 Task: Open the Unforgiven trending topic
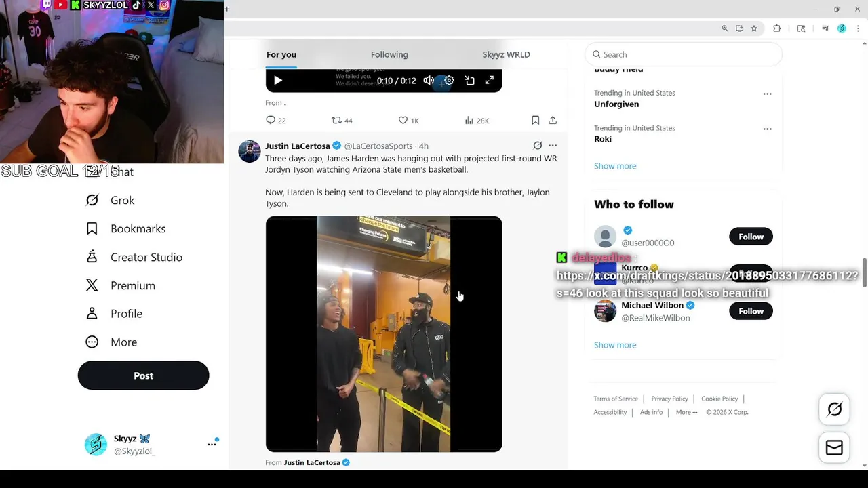pyautogui.click(x=616, y=104)
